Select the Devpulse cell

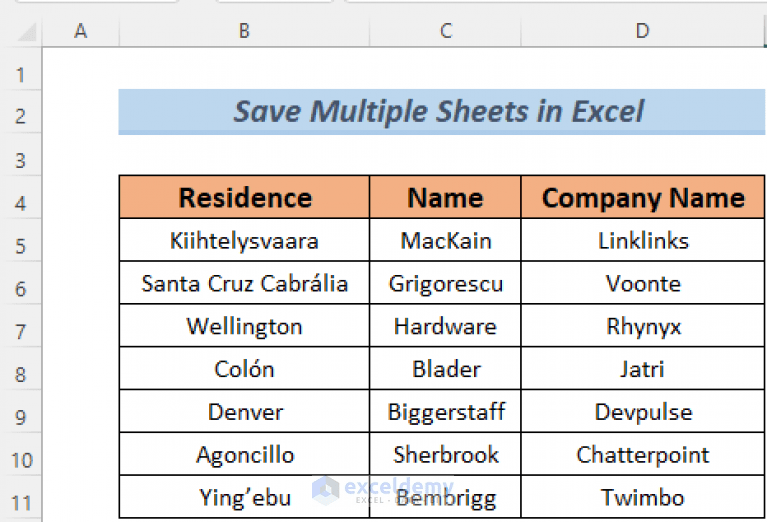point(643,411)
